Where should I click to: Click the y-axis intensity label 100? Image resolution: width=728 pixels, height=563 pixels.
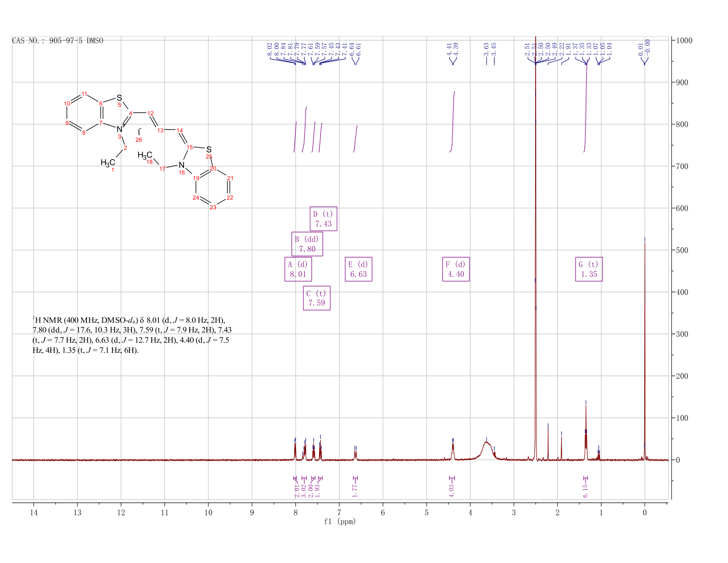point(682,418)
